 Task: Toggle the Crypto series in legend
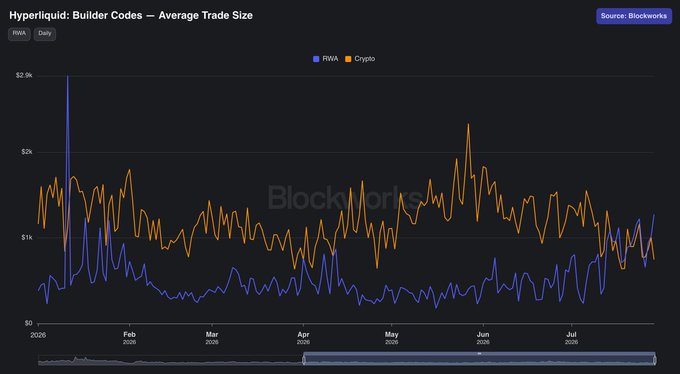360,59
